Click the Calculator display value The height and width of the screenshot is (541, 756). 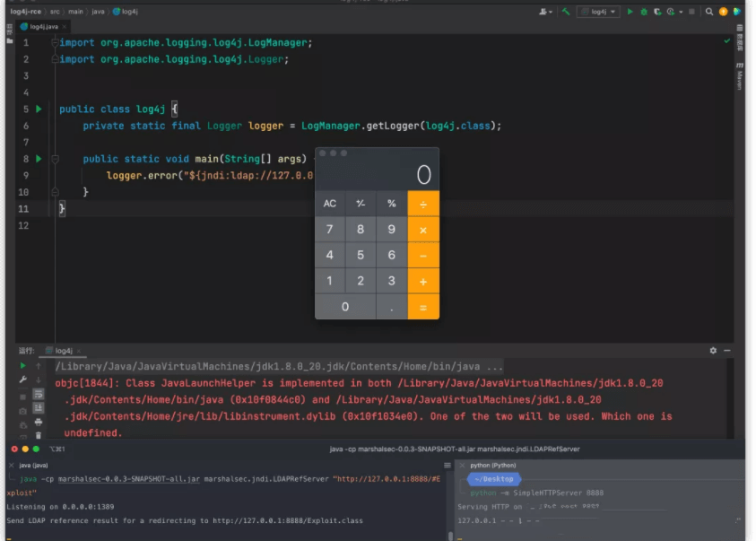click(424, 175)
